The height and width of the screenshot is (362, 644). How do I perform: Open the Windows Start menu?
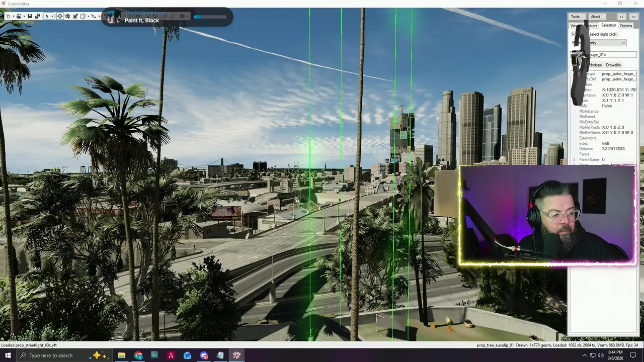8,355
